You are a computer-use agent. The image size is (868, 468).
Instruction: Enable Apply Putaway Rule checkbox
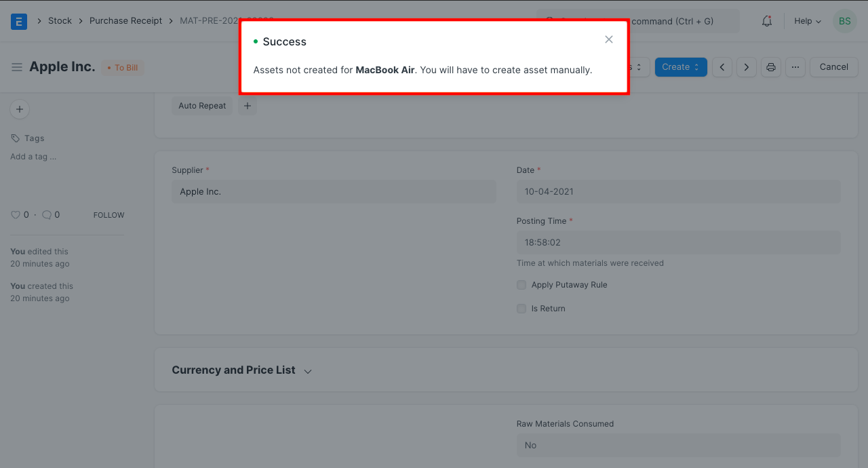click(521, 285)
